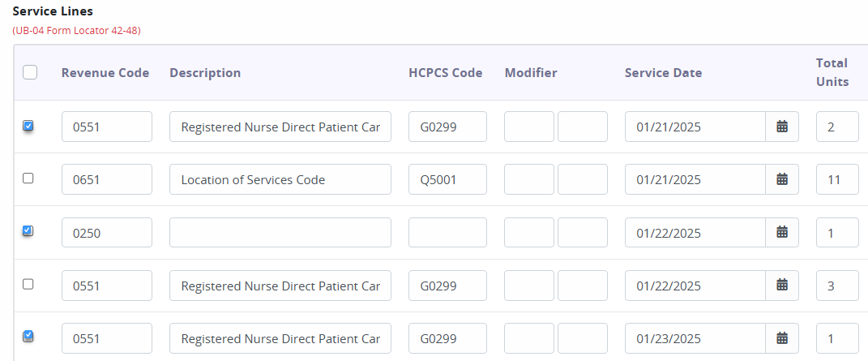This screenshot has width=868, height=361.
Task: Open calendar icon in Q5001 row
Action: click(781, 179)
